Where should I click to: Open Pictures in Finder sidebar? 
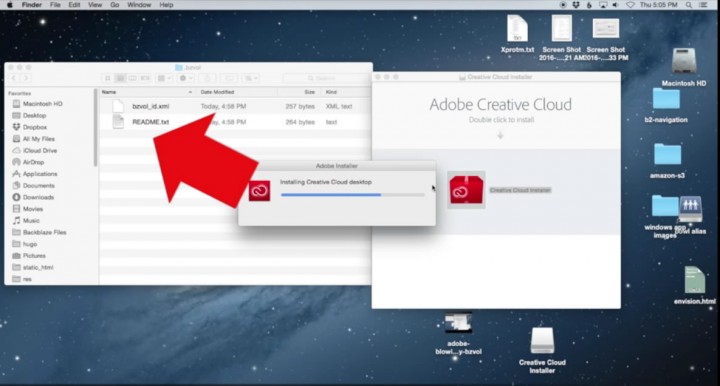34,256
